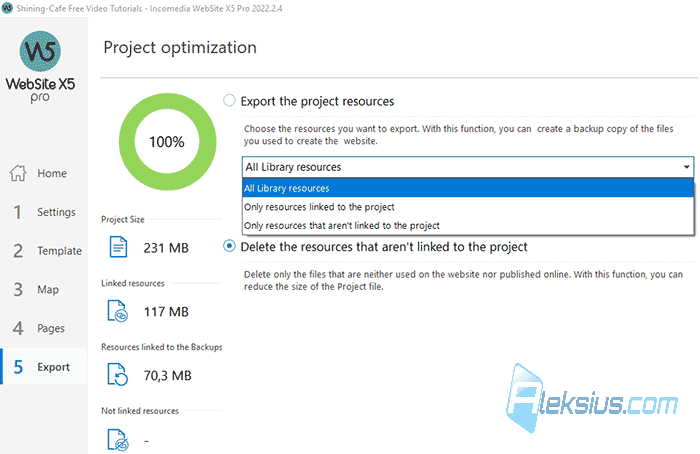Click the Not linked resources label
700x454 pixels.
[140, 411]
